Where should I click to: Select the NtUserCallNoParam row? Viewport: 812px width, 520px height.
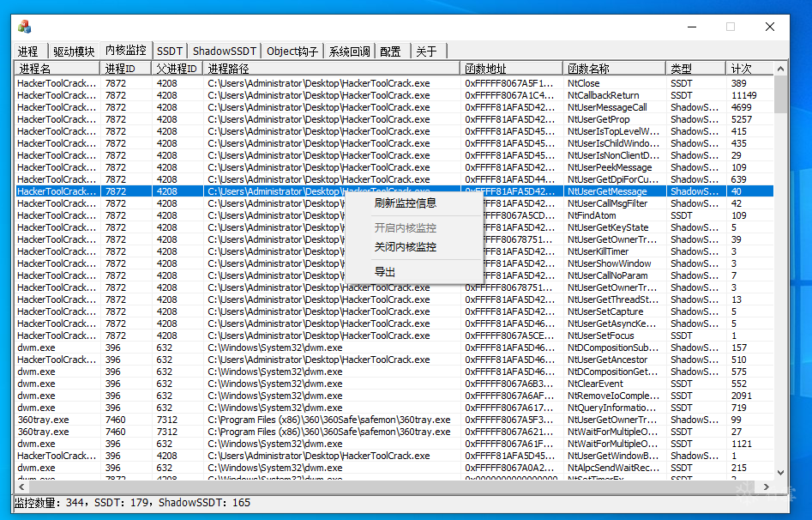click(x=394, y=275)
